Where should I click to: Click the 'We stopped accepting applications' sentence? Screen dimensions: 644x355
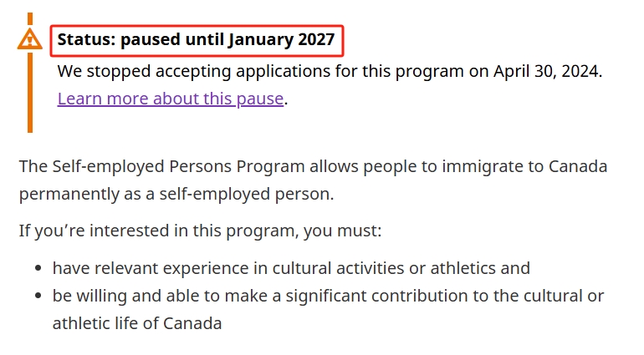(330, 71)
